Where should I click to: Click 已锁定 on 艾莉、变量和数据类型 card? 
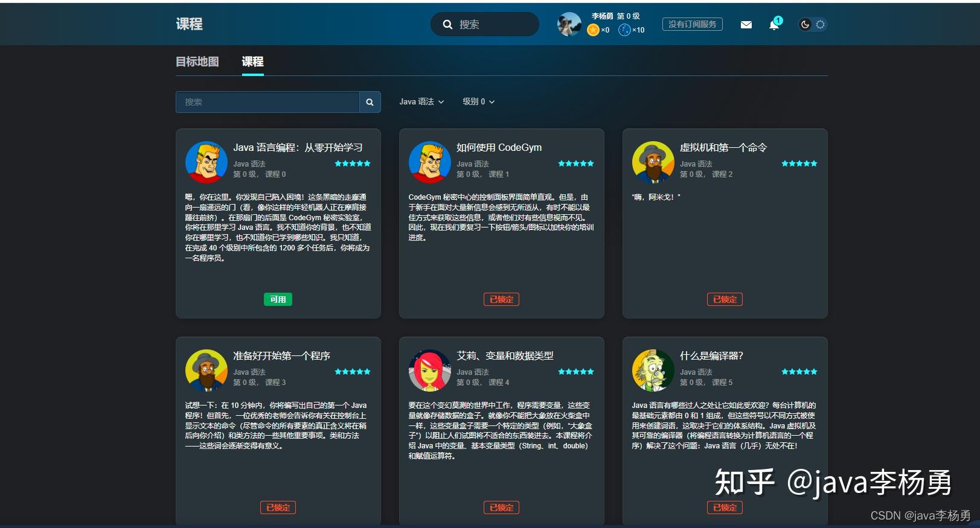[x=501, y=507]
